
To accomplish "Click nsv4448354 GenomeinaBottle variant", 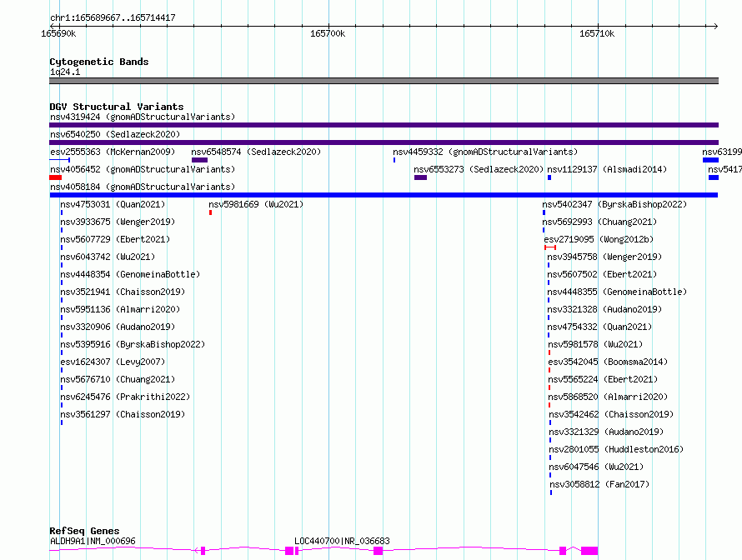I will point(130,274).
